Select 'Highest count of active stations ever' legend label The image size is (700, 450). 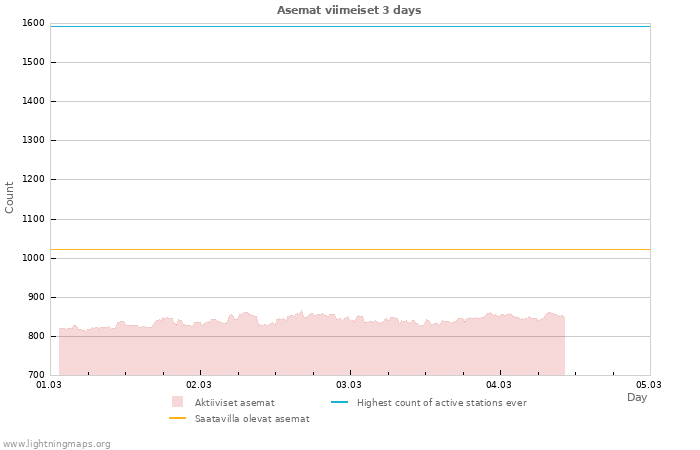[x=442, y=402]
